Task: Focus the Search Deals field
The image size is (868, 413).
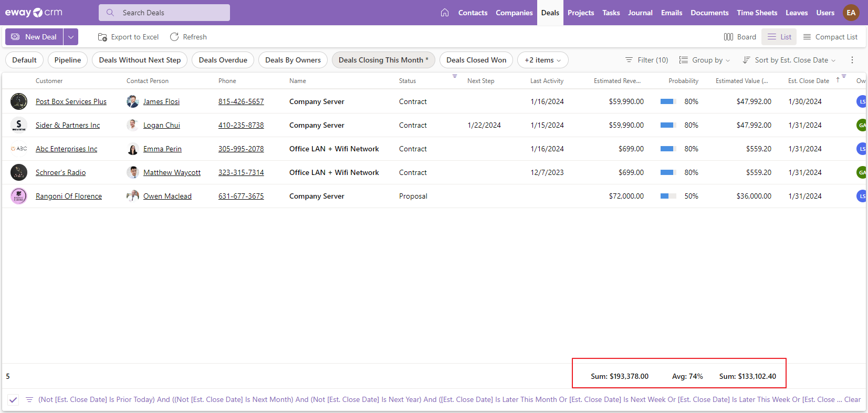Action: coord(164,13)
